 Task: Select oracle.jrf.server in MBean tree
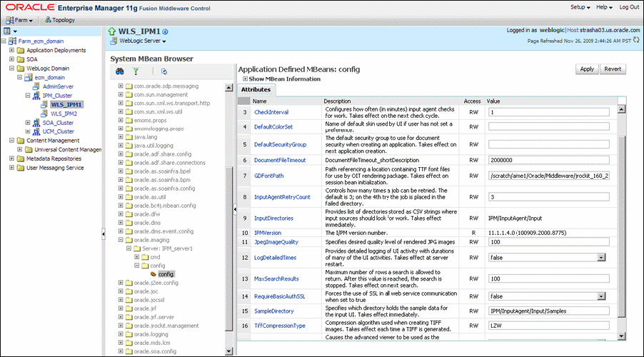pyautogui.click(x=154, y=317)
